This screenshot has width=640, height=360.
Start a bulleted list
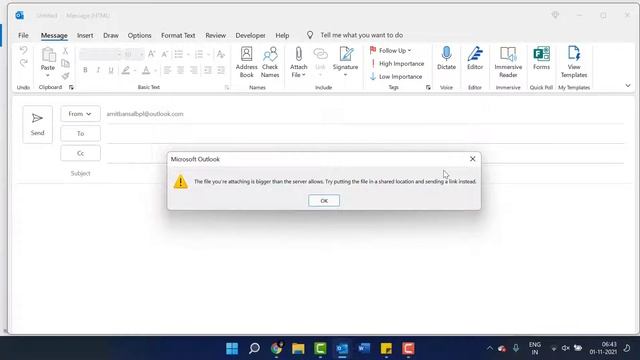(x=178, y=54)
